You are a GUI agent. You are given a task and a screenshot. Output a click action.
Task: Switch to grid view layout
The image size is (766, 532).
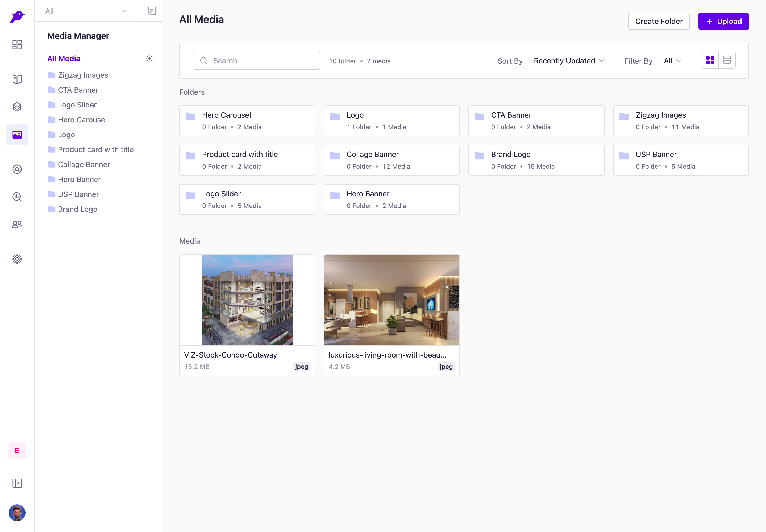tap(710, 60)
